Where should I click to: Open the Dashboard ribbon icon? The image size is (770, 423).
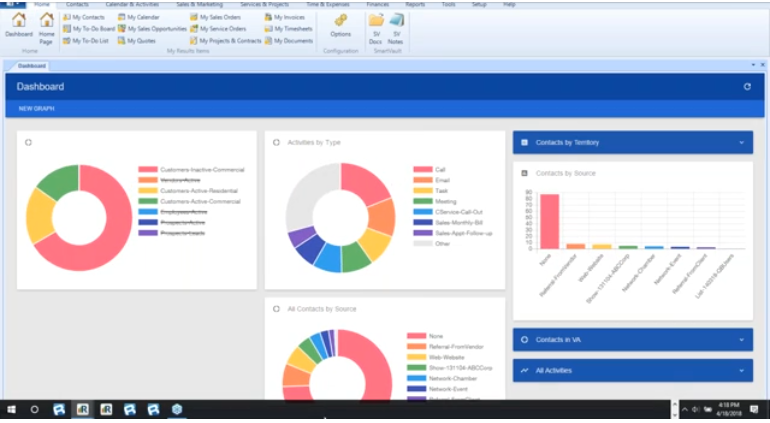click(x=18, y=24)
